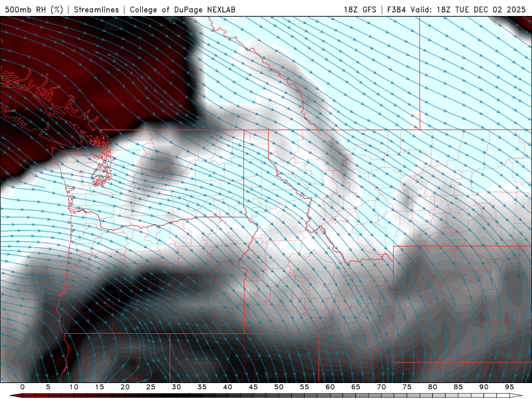Select the colorbar value "10"
Image resolution: width=532 pixels, height=399 pixels.
point(74,387)
